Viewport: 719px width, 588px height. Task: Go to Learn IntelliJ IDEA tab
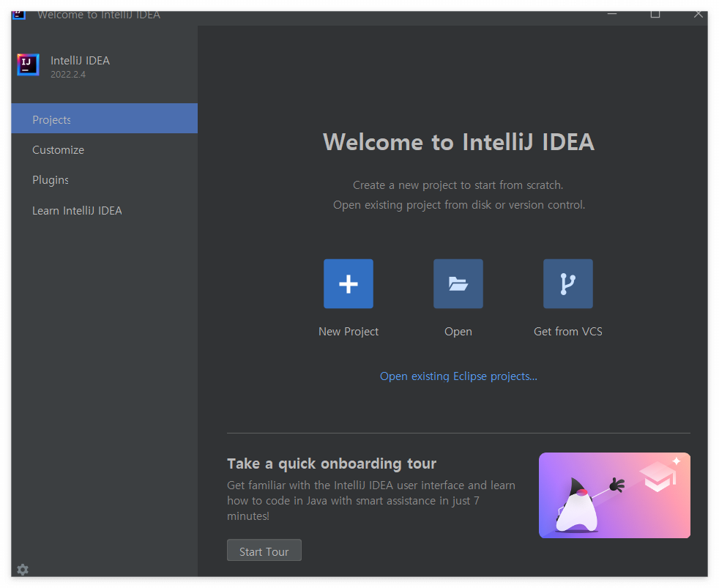tap(105, 211)
